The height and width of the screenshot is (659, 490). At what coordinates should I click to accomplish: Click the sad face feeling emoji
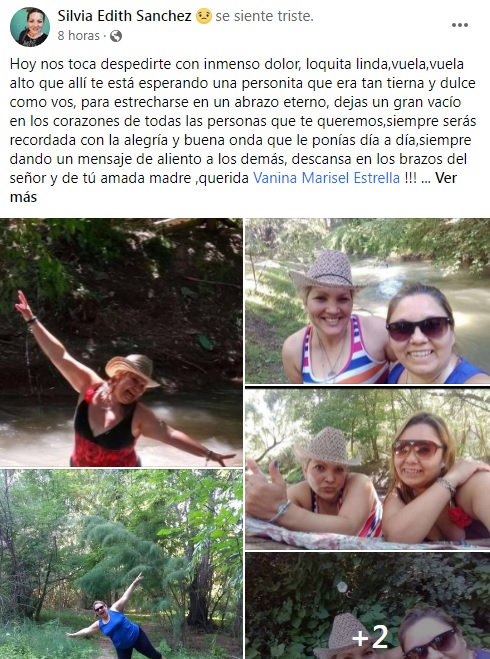click(x=204, y=16)
